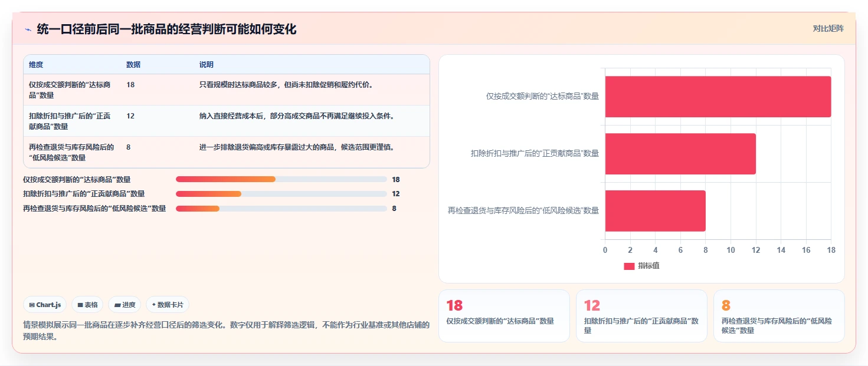Click the progress bar for 低风险候选 with value 8
868x366 pixels.
pos(281,209)
